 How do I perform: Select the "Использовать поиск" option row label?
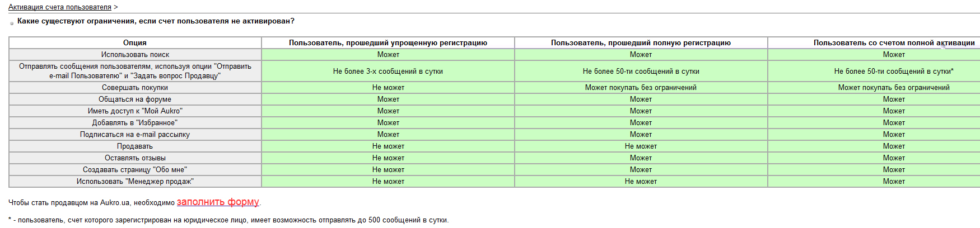[135, 55]
